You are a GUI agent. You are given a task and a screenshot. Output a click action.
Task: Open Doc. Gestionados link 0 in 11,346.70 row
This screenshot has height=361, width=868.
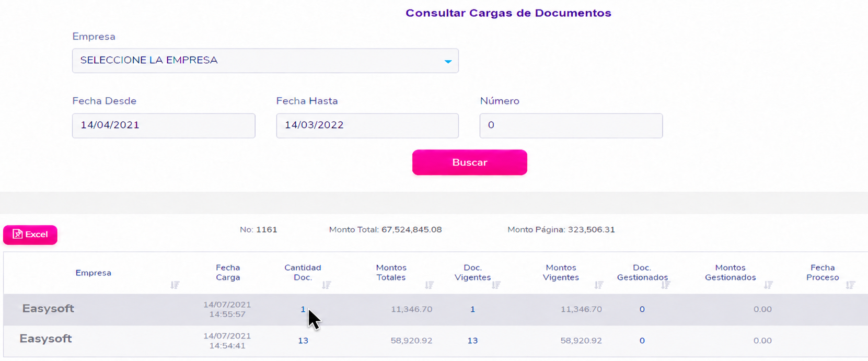pyautogui.click(x=642, y=309)
